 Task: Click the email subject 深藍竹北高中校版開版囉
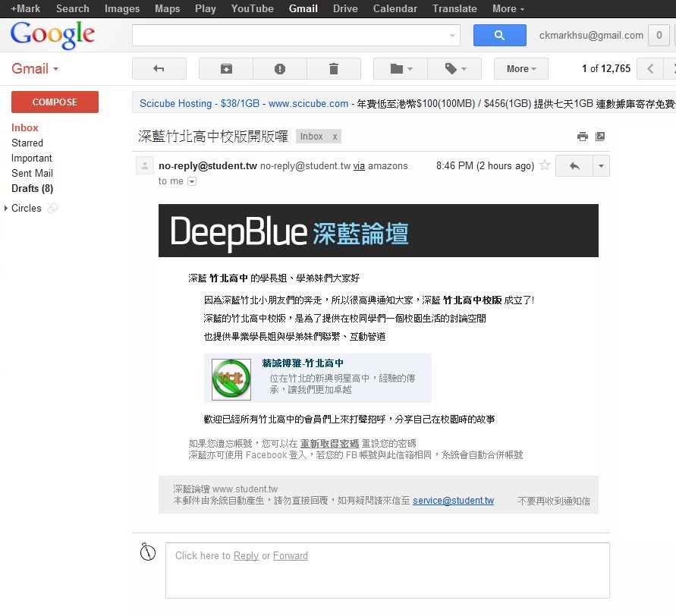213,137
